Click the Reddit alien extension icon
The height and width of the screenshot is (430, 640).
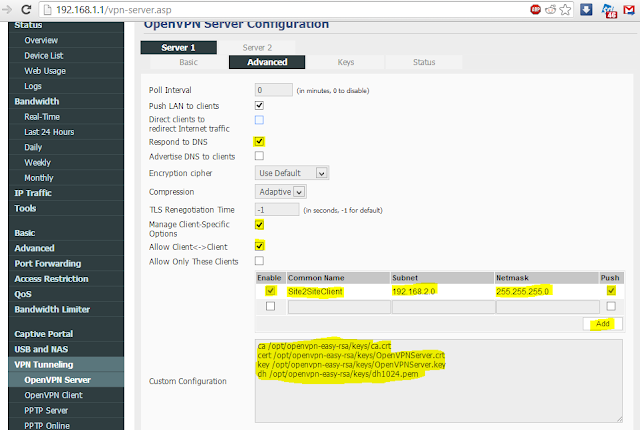[x=551, y=9]
